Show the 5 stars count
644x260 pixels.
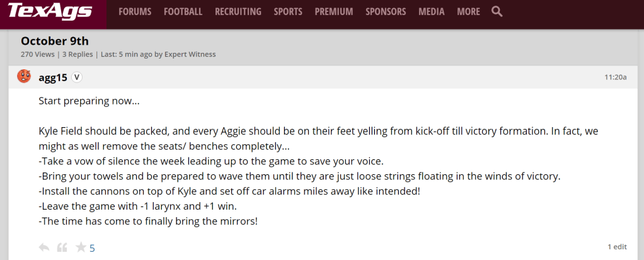coord(92,248)
